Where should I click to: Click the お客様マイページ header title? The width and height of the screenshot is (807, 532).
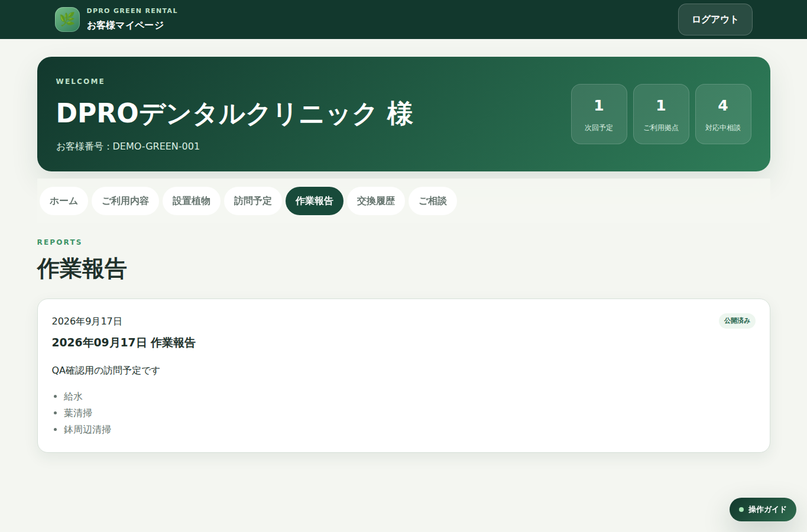point(125,25)
